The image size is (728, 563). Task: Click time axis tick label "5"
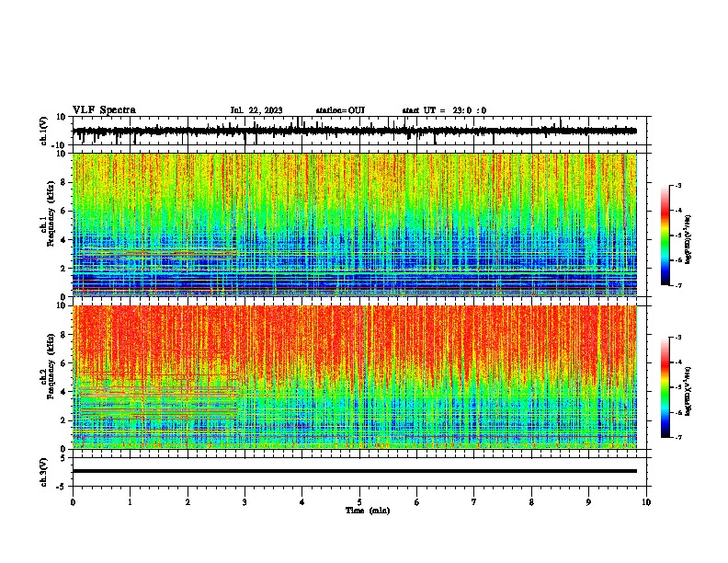(x=359, y=502)
